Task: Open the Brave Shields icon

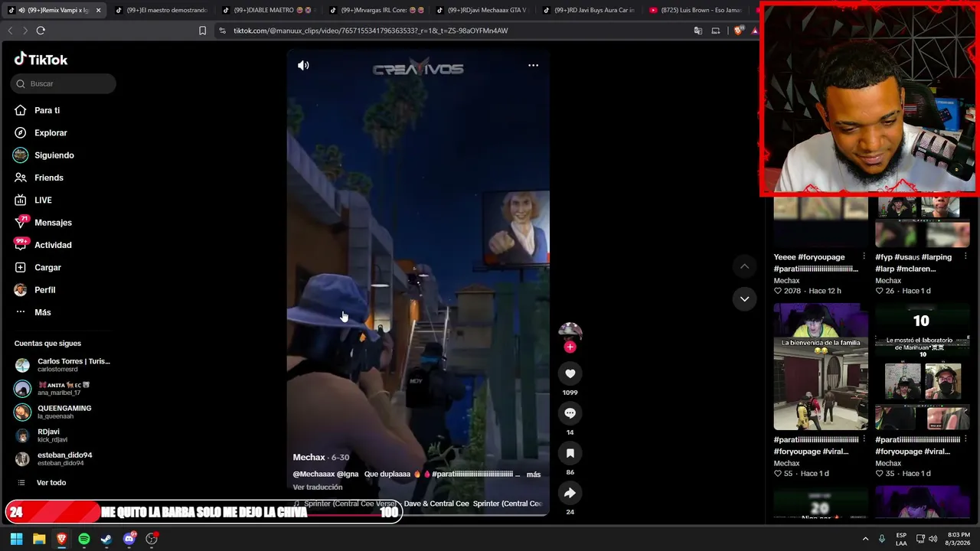Action: (738, 31)
